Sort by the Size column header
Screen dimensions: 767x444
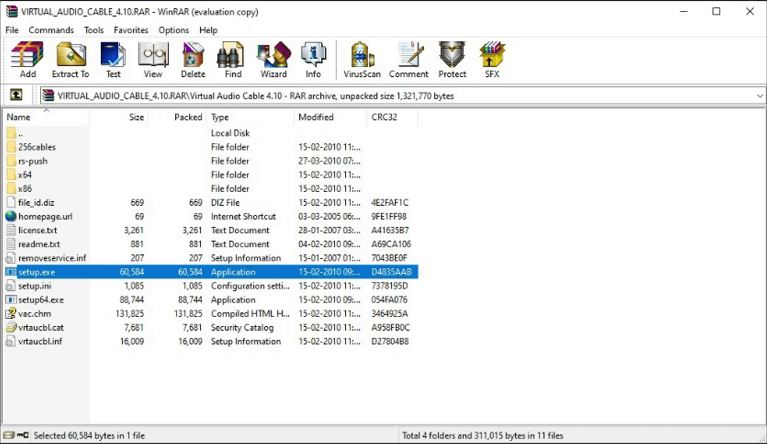coord(119,117)
